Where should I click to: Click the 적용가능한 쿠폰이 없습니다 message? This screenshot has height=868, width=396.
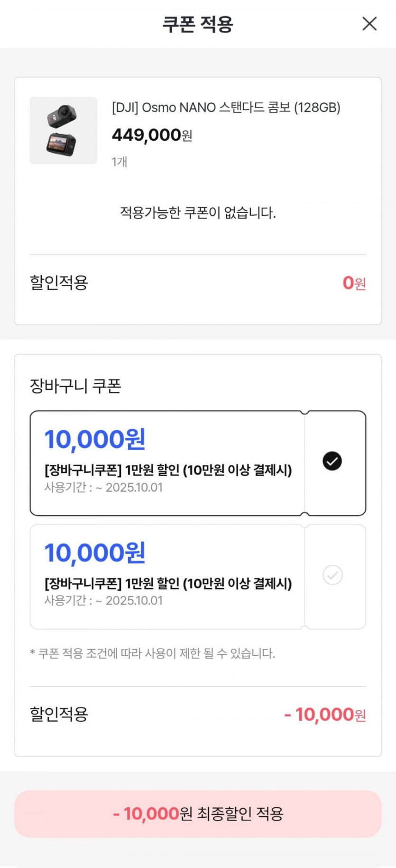[198, 213]
